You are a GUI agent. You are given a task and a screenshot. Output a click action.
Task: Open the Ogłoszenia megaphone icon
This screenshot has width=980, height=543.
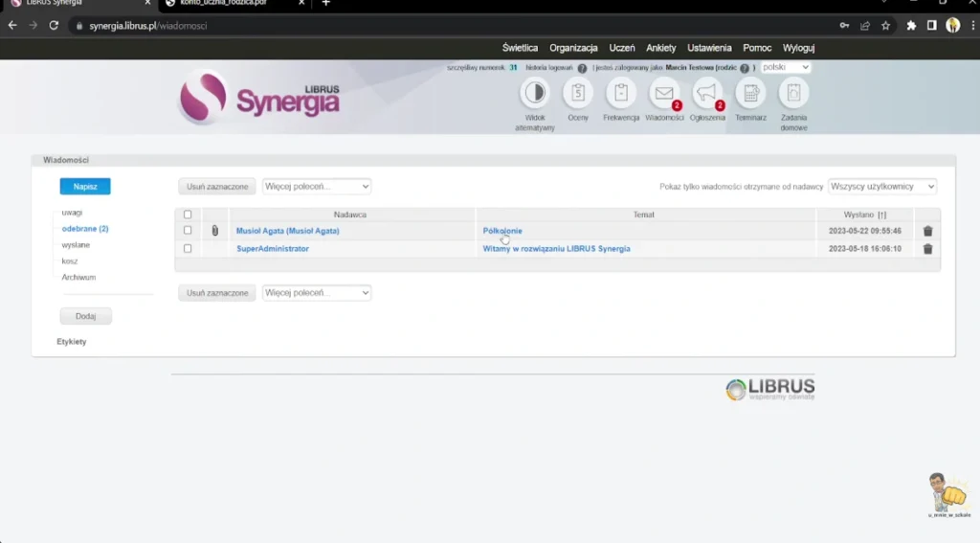707,93
